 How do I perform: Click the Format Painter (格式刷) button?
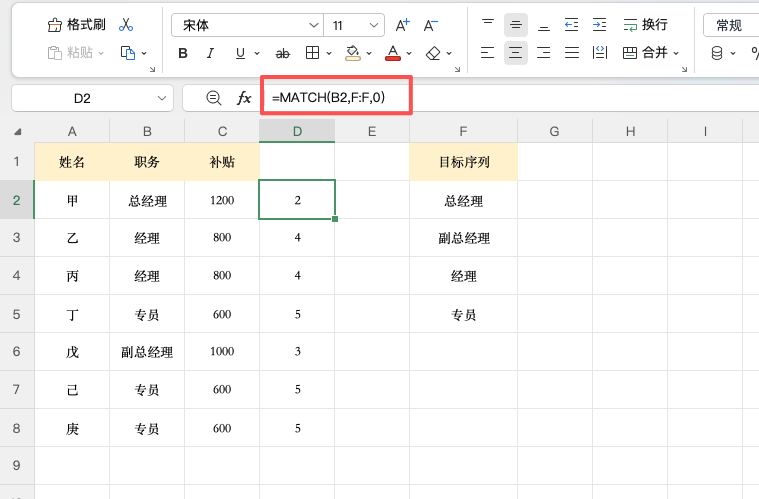(76, 25)
